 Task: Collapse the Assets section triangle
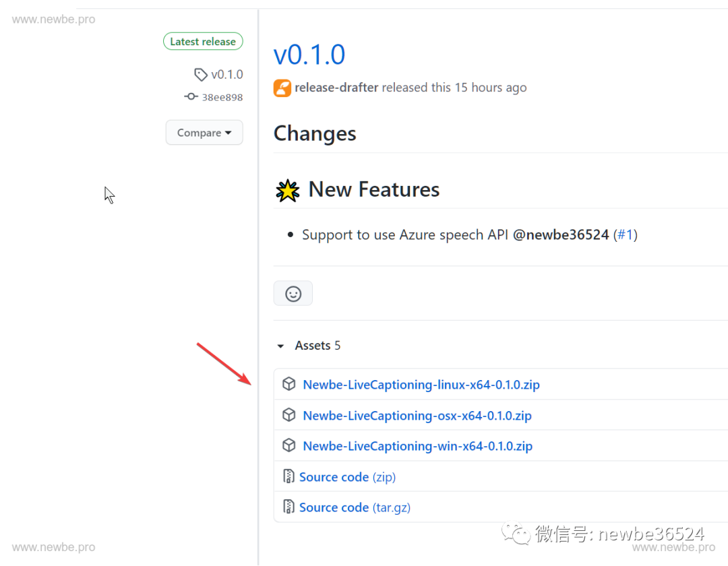click(280, 346)
